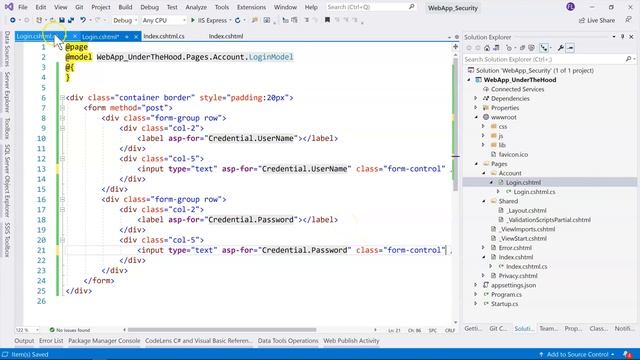Open the Debug configuration dropdown
The height and width of the screenshot is (360, 640).
(x=125, y=20)
